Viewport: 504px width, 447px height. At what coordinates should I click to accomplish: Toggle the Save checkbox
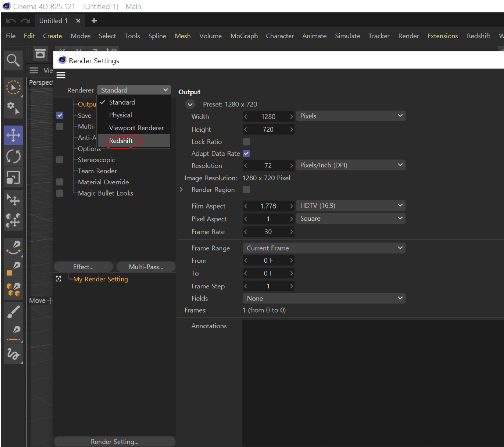pos(60,115)
